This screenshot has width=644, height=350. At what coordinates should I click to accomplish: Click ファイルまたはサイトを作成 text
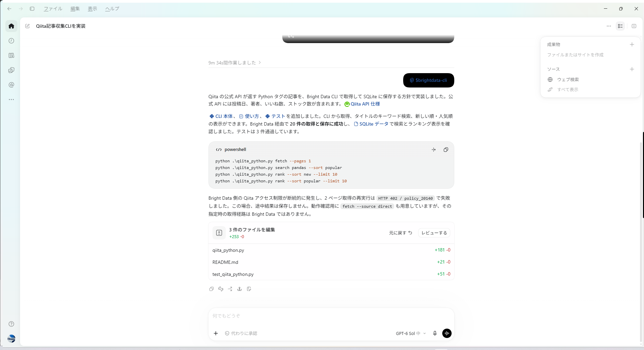click(x=575, y=55)
